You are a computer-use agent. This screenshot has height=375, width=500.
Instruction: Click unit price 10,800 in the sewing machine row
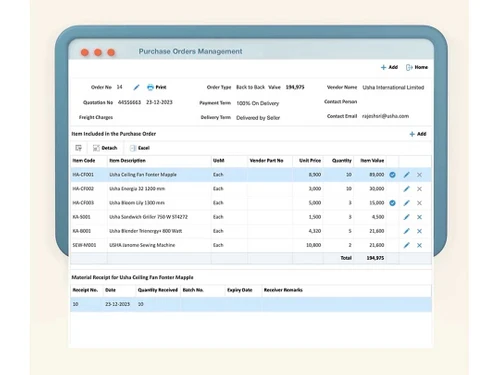[x=313, y=245]
